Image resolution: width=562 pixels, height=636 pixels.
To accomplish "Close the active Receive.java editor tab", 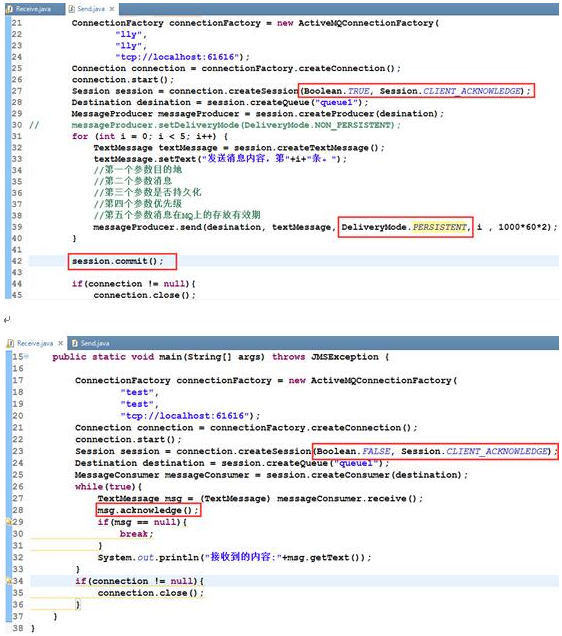I will pos(60,343).
